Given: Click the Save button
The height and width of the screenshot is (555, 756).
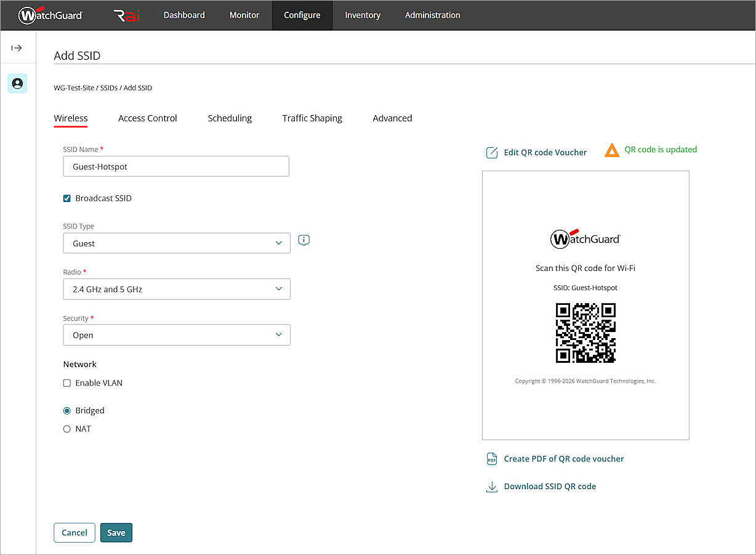Looking at the screenshot, I should click(116, 533).
